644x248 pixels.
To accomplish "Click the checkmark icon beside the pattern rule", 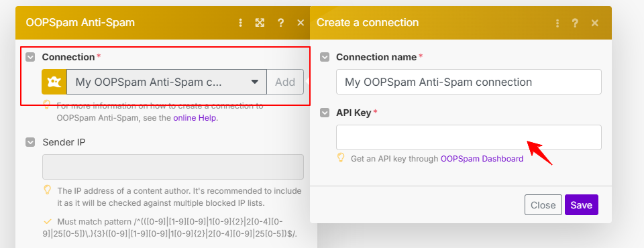I will [48, 221].
